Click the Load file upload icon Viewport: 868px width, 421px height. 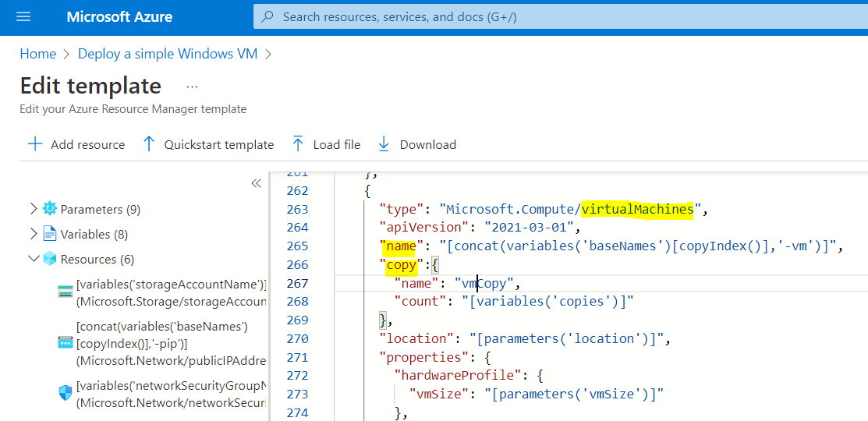[298, 144]
